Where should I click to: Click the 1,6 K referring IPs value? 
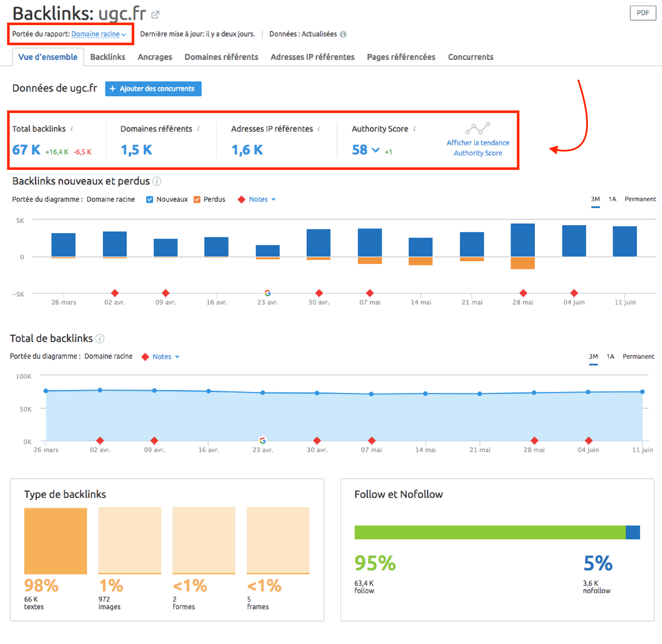[x=247, y=150]
